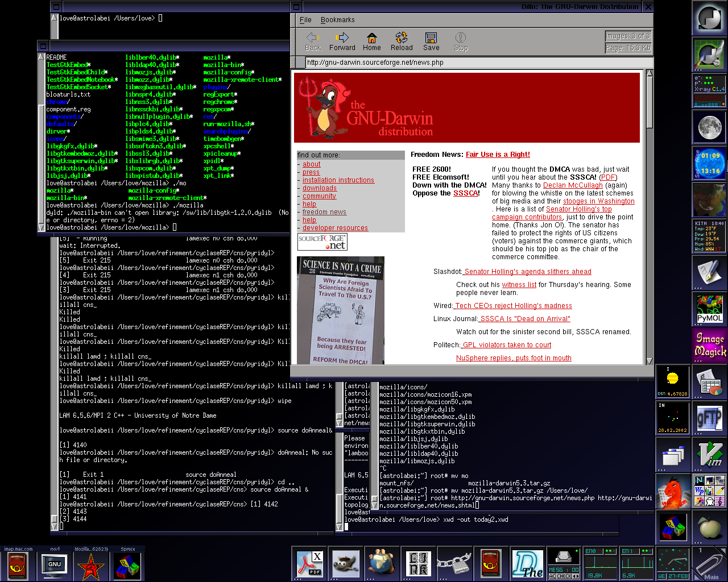
Task: Open the PyMOL dock icon
Action: [709, 309]
